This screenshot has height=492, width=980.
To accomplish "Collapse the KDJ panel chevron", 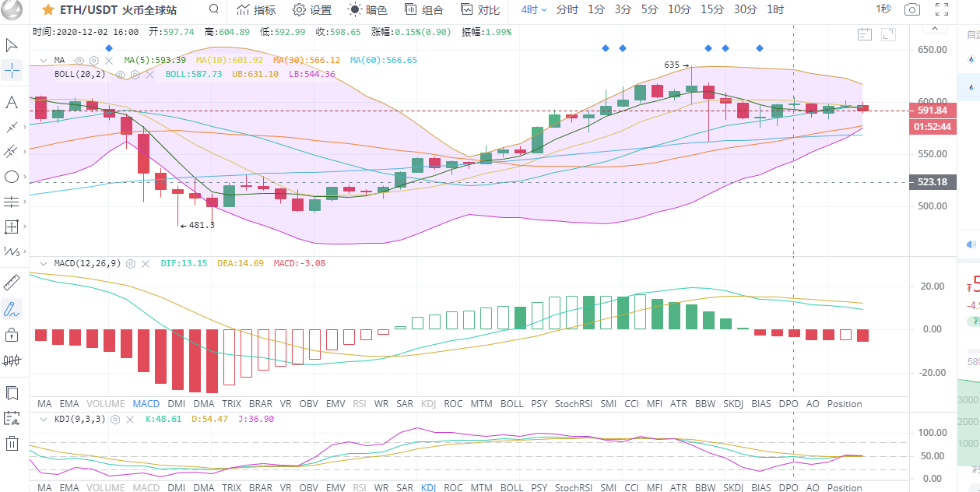I will pos(44,419).
